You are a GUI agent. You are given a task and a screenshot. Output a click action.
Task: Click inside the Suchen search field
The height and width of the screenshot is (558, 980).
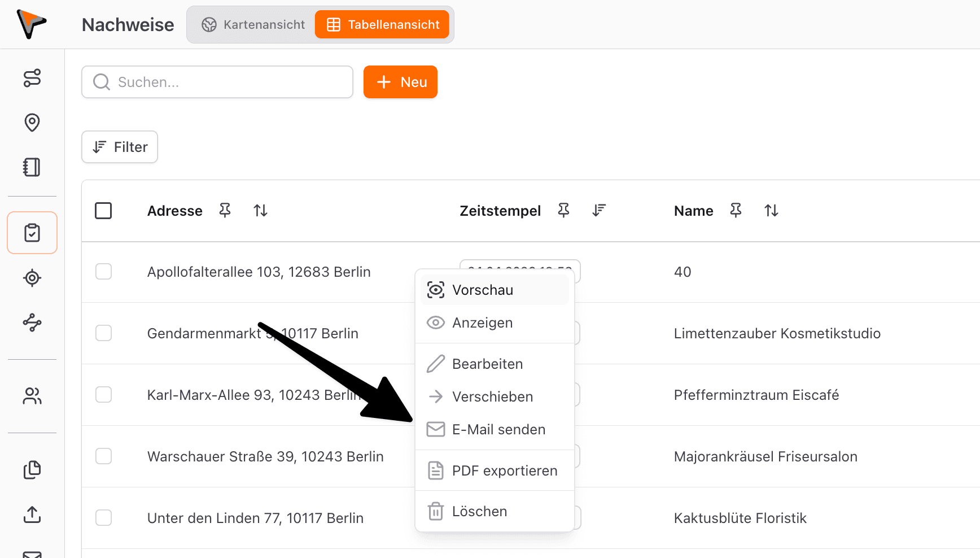[x=217, y=82]
